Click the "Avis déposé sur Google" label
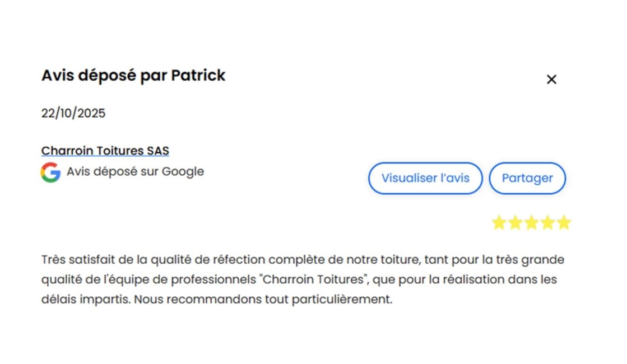The width and height of the screenshot is (627, 364). click(135, 171)
